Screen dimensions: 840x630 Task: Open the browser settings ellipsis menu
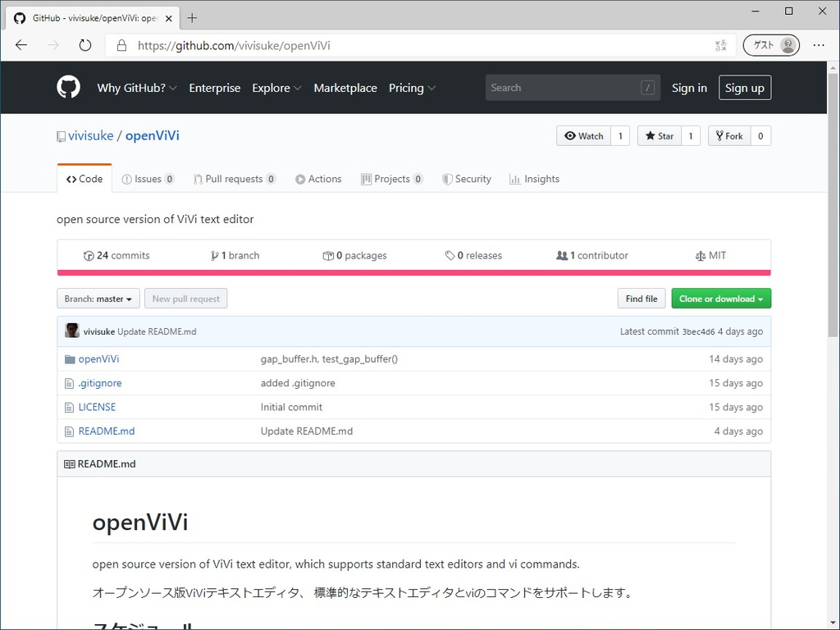click(x=819, y=45)
